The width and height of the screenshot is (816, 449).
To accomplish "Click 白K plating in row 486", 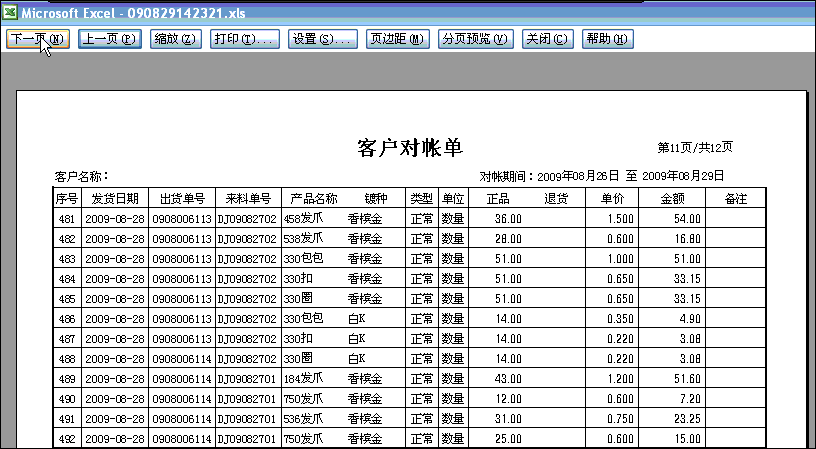I will (x=357, y=319).
